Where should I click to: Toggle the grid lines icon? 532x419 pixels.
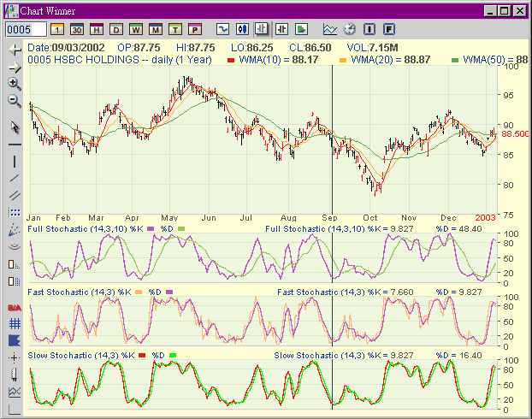[15, 323]
